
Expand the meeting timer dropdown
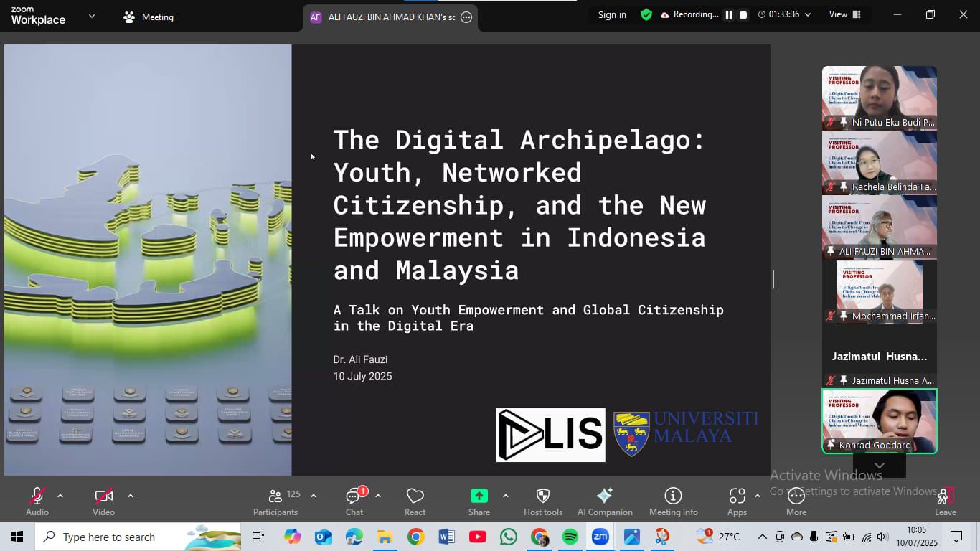[x=808, y=15]
